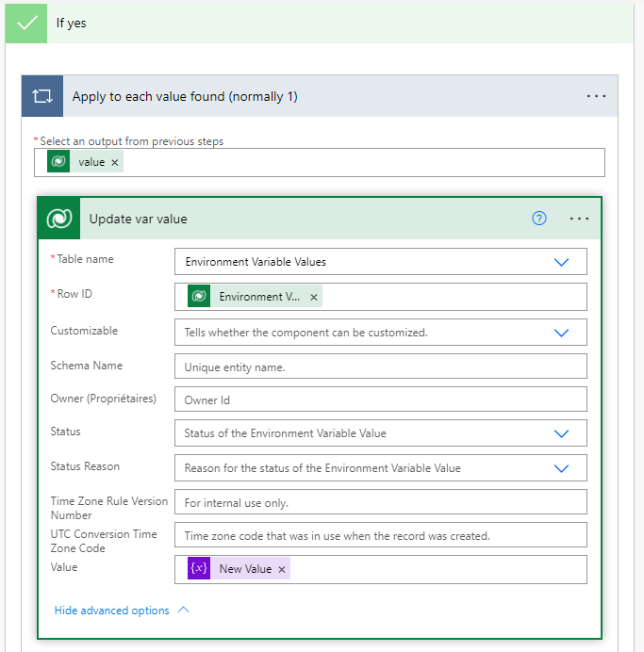Click the Schema Name input field
The image size is (644, 652).
pos(381,367)
